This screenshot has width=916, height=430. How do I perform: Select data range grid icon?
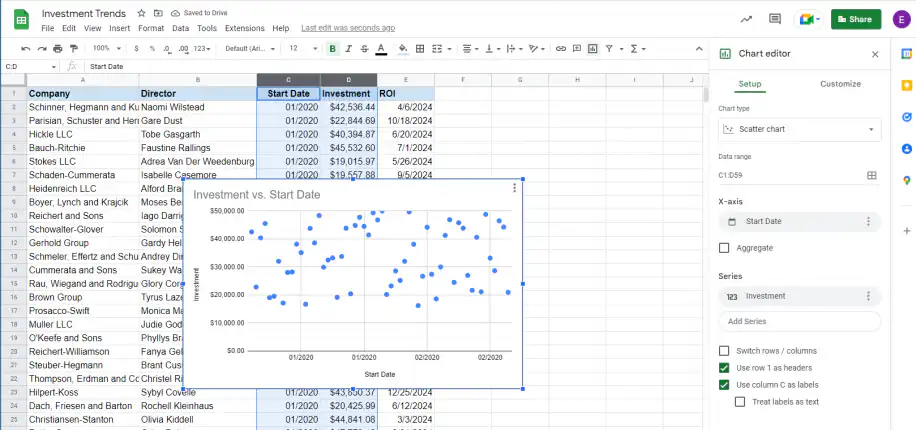872,175
